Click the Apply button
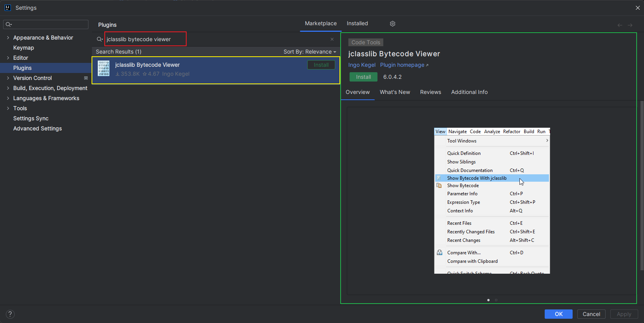 pyautogui.click(x=624, y=314)
